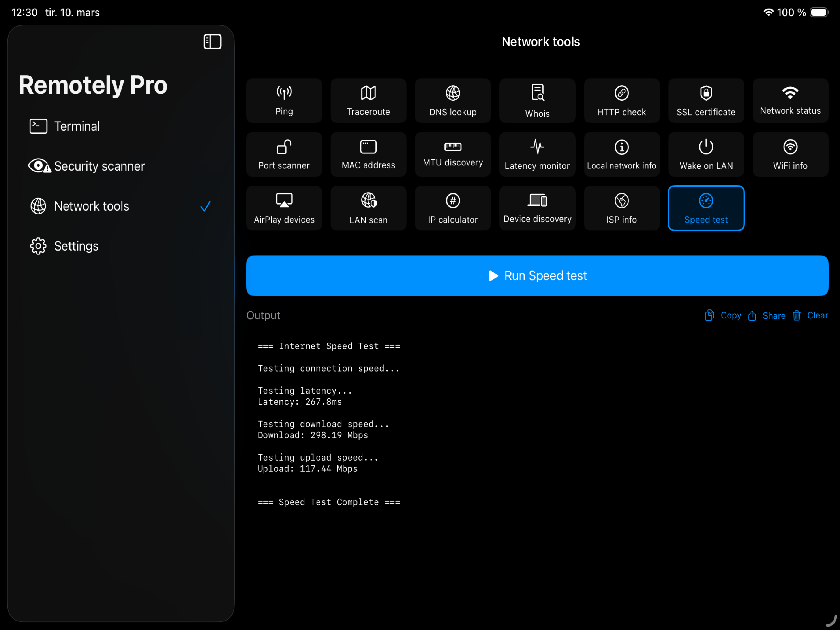Open the Port scanner tool
The image size is (840, 630).
coord(284,154)
